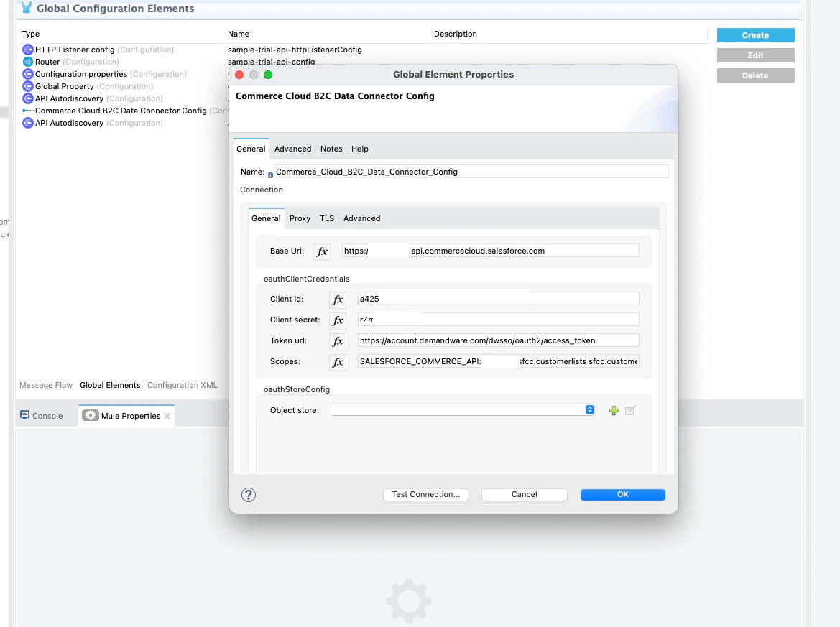Click the HTTP Listener config icon
840x627 pixels.
28,50
